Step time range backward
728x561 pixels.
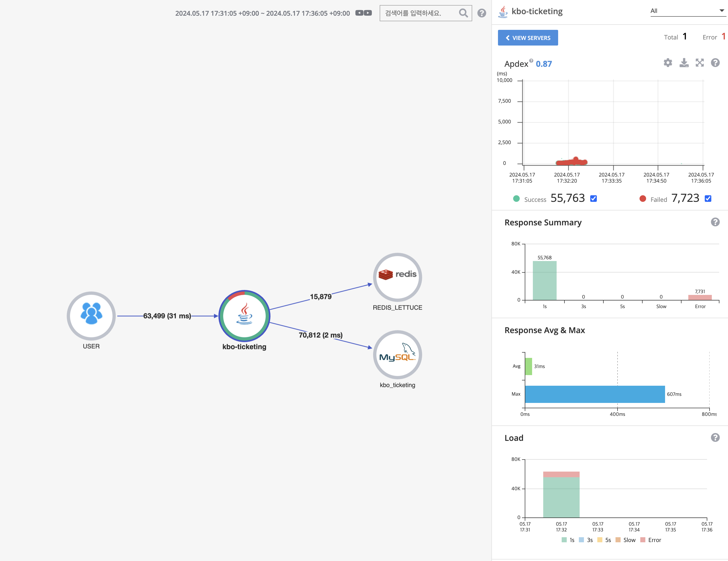(359, 13)
